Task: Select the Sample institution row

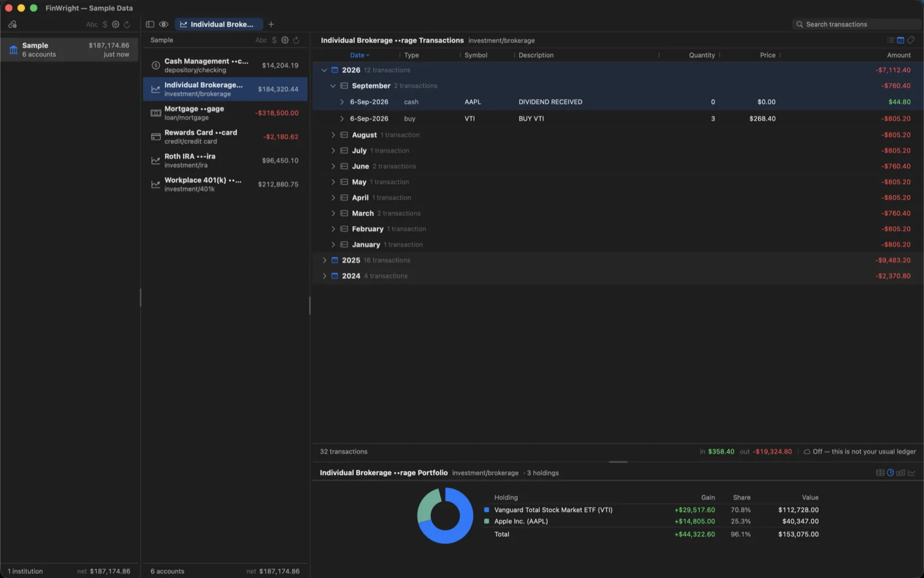Action: point(69,50)
